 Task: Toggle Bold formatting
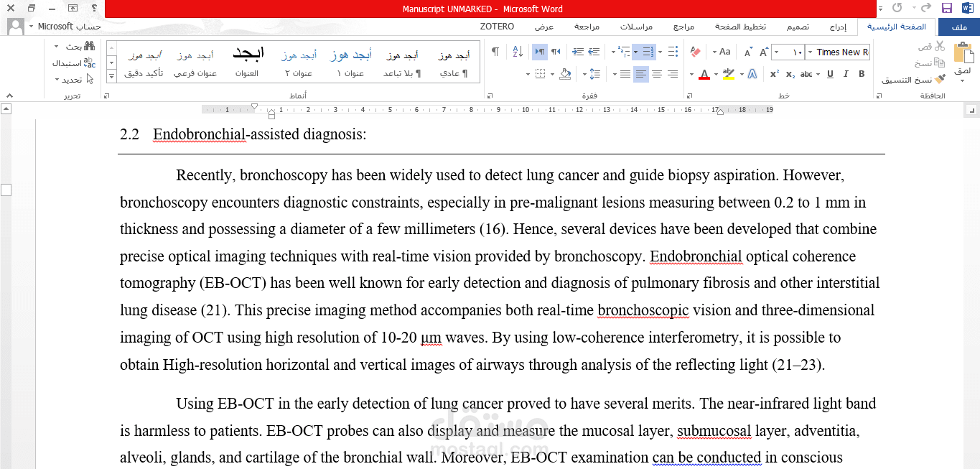(x=862, y=74)
